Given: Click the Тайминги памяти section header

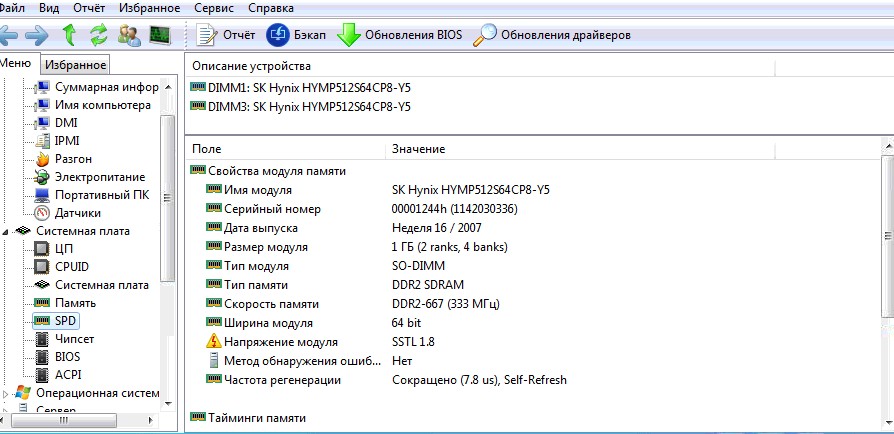Looking at the screenshot, I should pos(248,418).
